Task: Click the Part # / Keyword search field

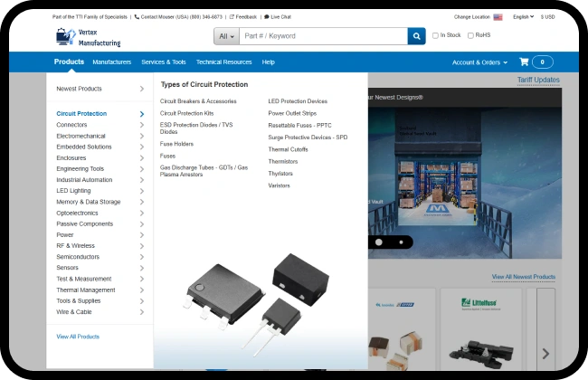Action: tap(322, 36)
